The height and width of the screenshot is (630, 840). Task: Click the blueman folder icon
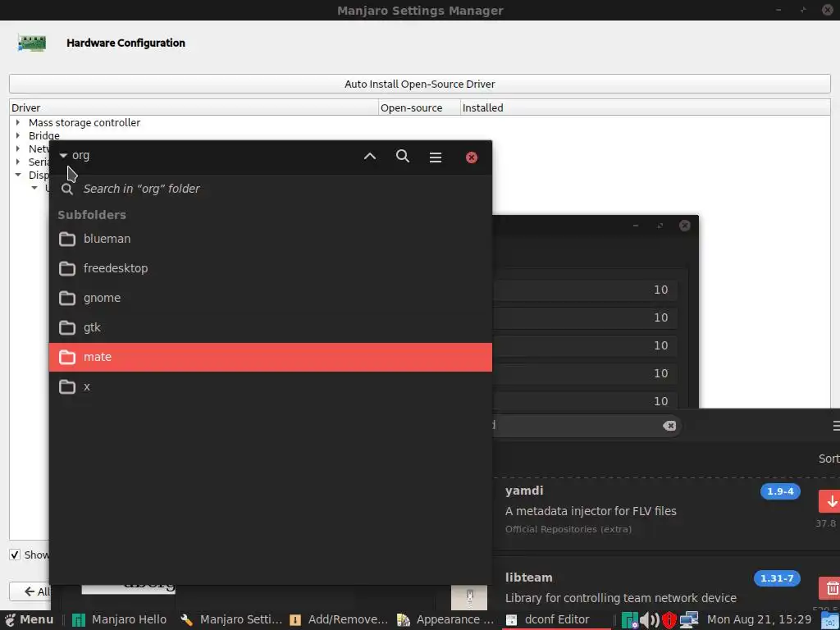pos(67,239)
